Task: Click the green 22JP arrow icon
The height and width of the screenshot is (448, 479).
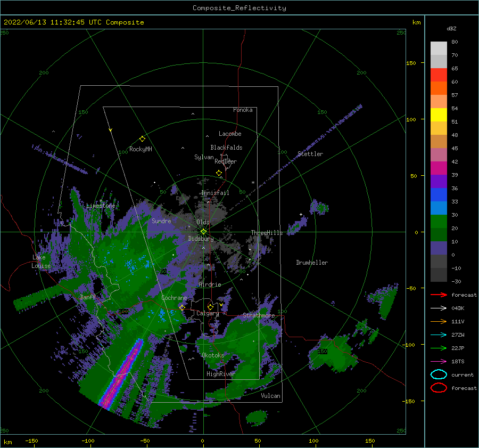Action: pos(439,348)
